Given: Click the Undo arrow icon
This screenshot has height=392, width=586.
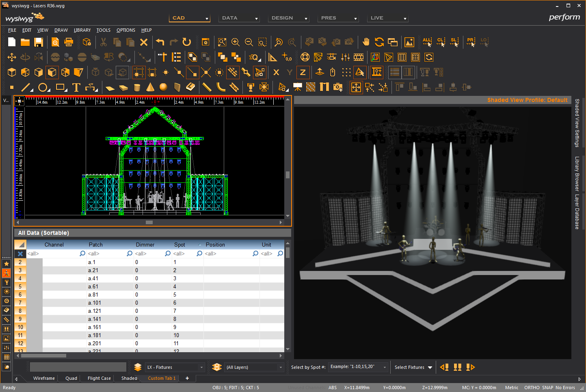Looking at the screenshot, I should (x=160, y=42).
